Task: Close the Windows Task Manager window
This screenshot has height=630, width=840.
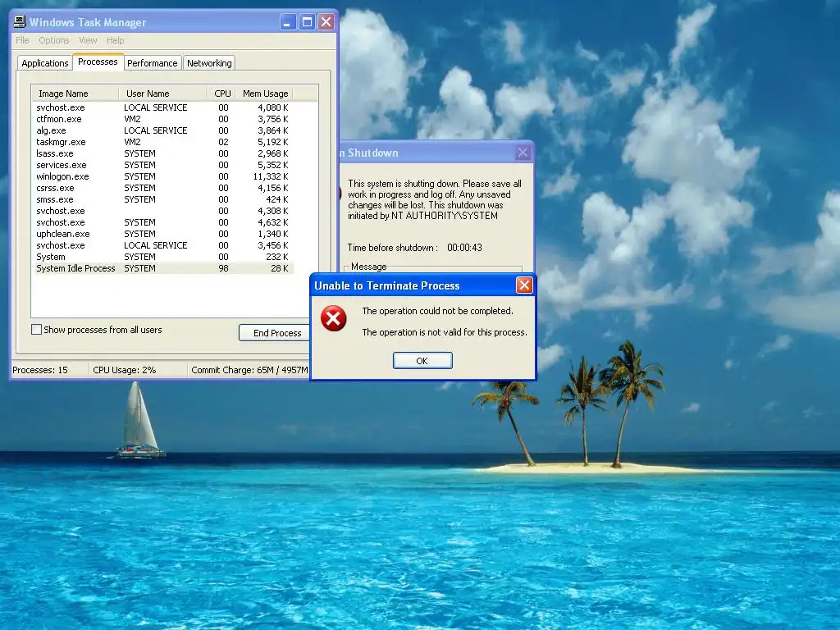Action: (x=326, y=22)
